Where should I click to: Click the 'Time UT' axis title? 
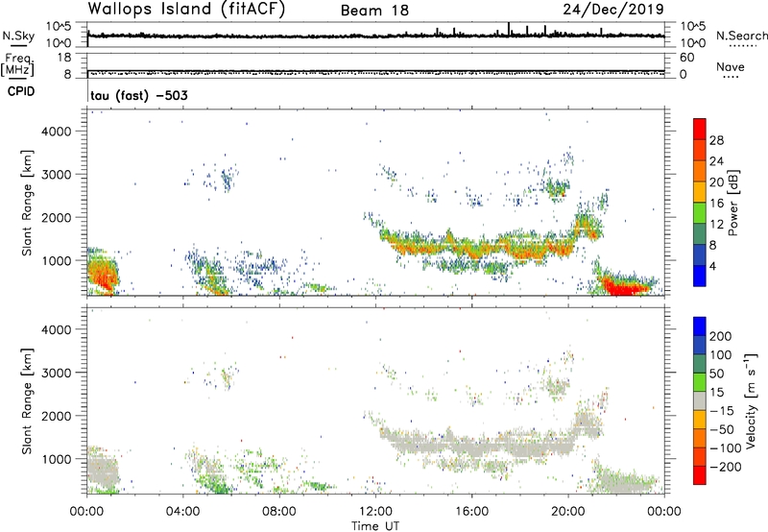point(375,526)
